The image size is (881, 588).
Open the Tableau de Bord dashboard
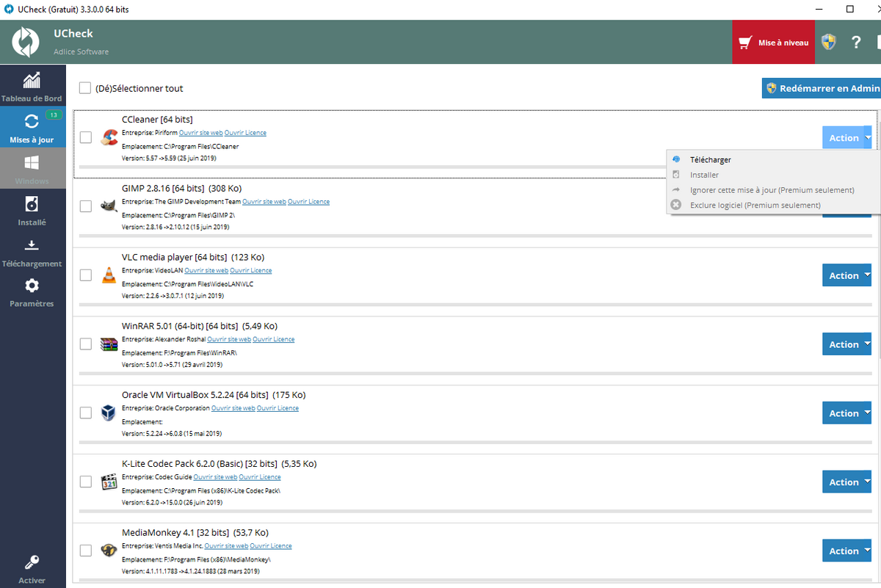click(x=32, y=86)
